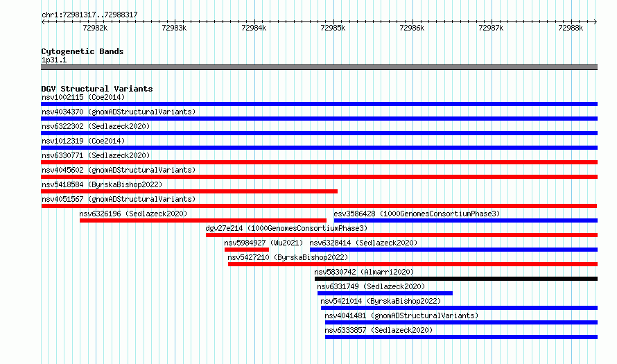617x364 pixels.
Task: Click the DGV Structural Variants track title
Action: coord(97,89)
